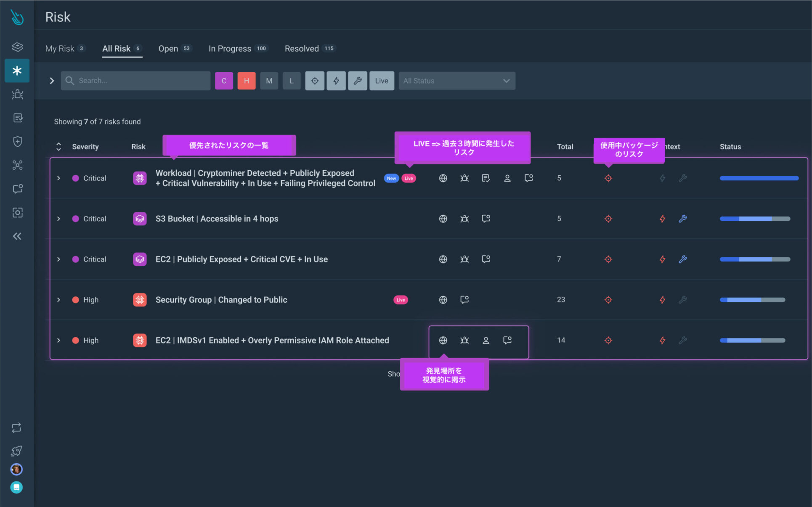Collapse the left sidebar with double chevron
The image size is (812, 507).
point(17,236)
